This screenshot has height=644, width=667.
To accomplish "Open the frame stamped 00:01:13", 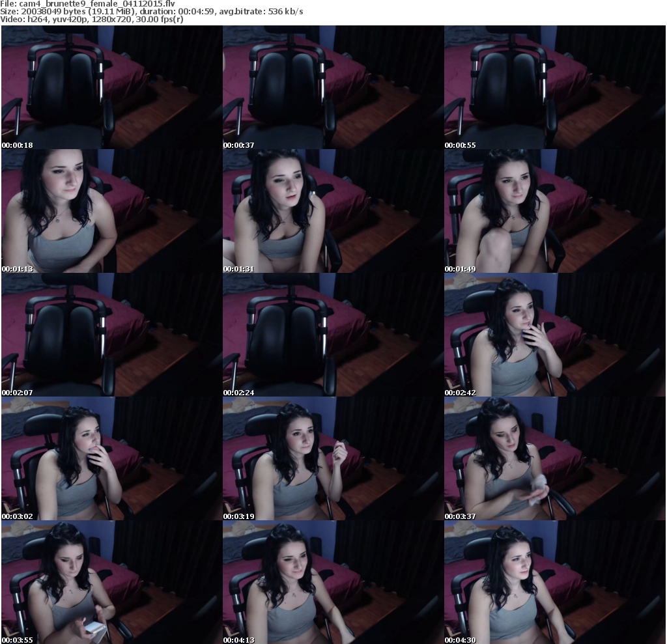I will 111,211.
